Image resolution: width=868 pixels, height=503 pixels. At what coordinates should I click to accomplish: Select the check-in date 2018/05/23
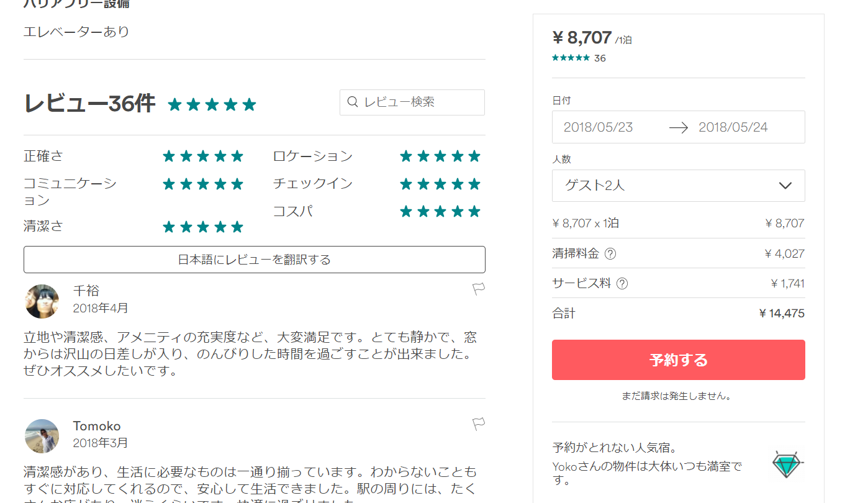point(598,127)
